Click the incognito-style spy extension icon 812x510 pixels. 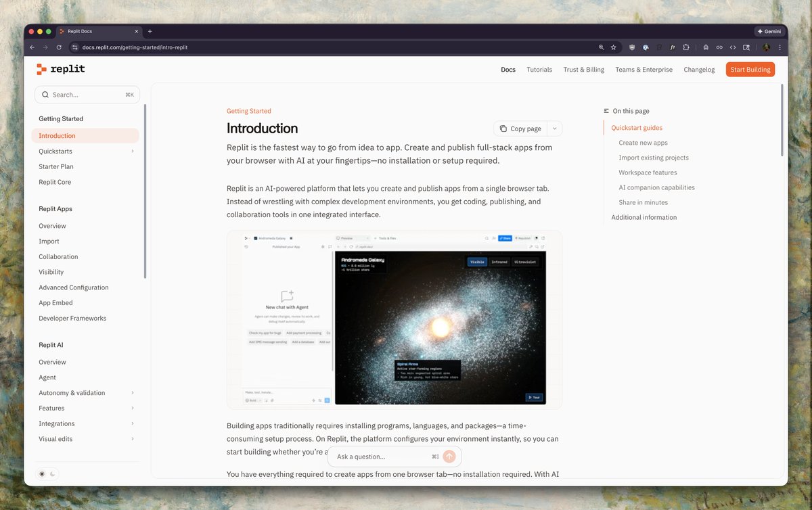pos(706,47)
